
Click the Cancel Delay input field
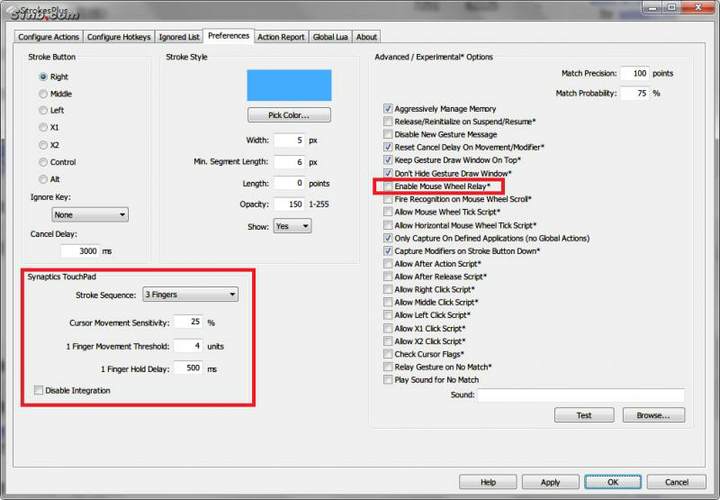[x=80, y=251]
